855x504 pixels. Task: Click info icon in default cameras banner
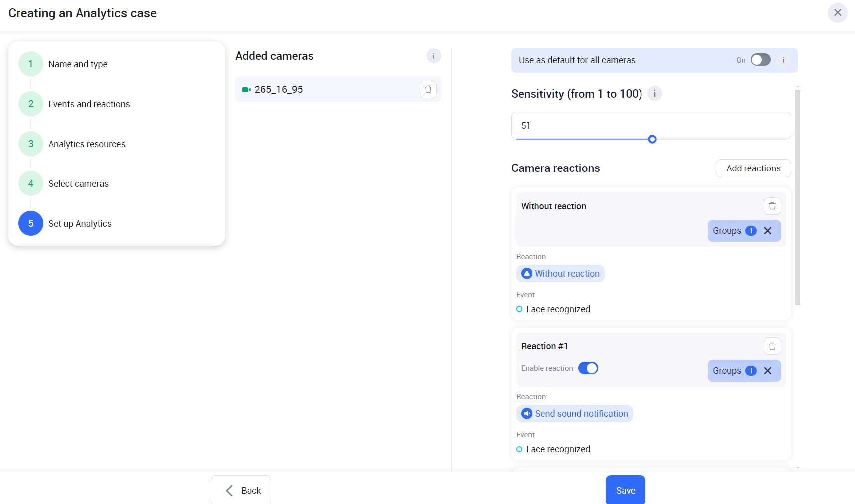coord(783,60)
